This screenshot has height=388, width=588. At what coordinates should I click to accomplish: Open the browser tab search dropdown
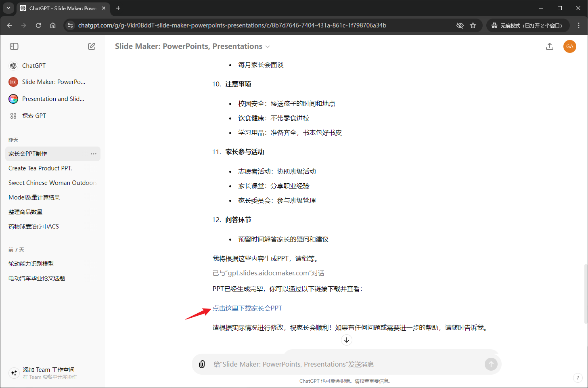tap(8, 8)
